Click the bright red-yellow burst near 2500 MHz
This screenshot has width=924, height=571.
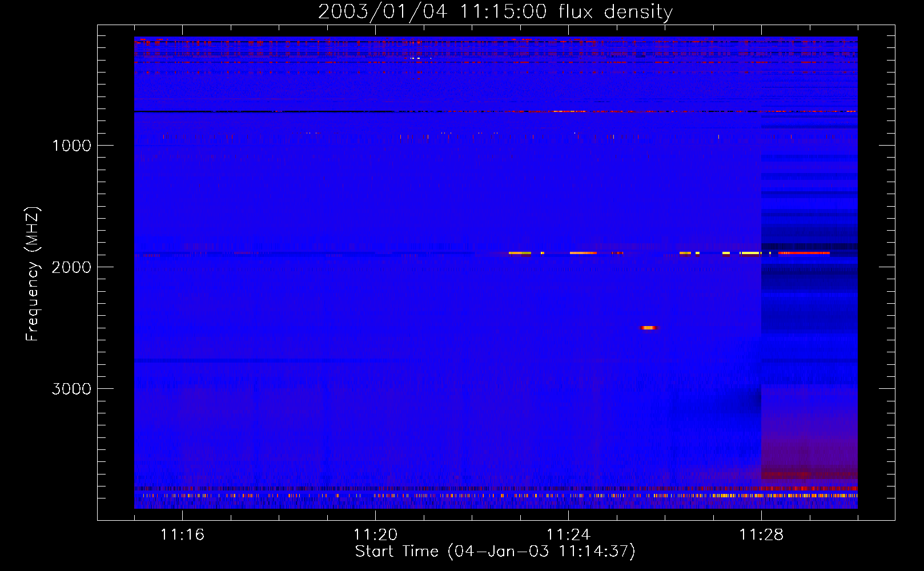(649, 328)
